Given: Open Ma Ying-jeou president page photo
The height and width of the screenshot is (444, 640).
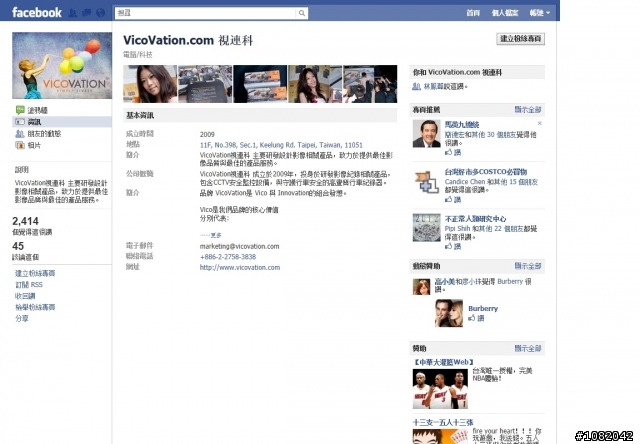Looking at the screenshot, I should [x=427, y=133].
